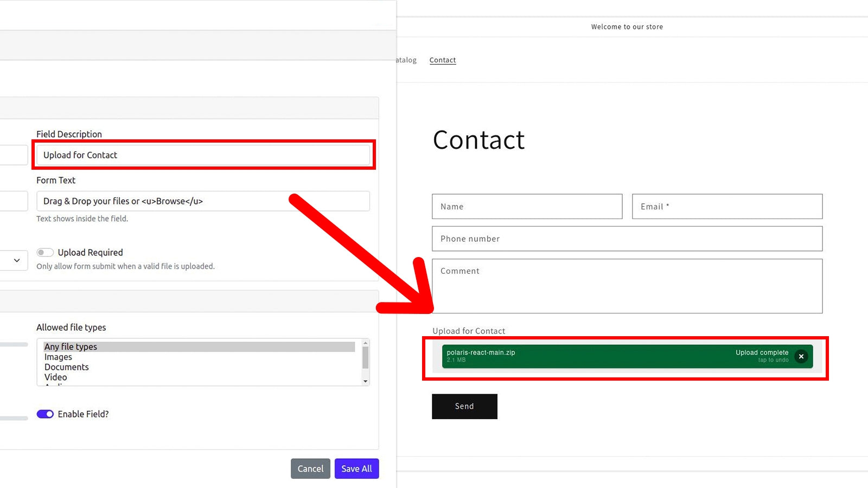This screenshot has height=488, width=868.
Task: Select Images in Allowed file types list
Action: (58, 357)
